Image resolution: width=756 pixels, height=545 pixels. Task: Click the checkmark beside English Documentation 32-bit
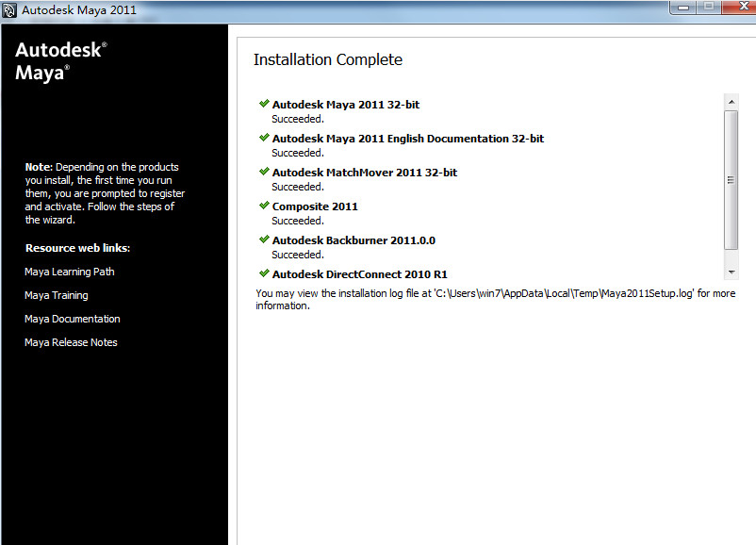pyautogui.click(x=264, y=138)
